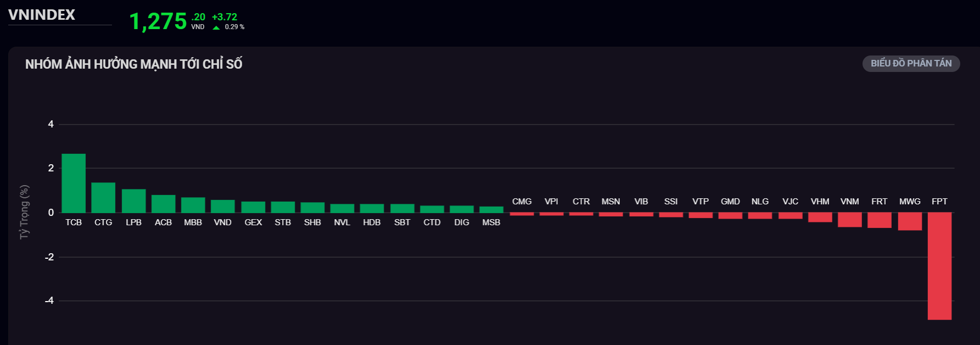980x345 pixels.
Task: Click the red VNM bar
Action: point(850,220)
